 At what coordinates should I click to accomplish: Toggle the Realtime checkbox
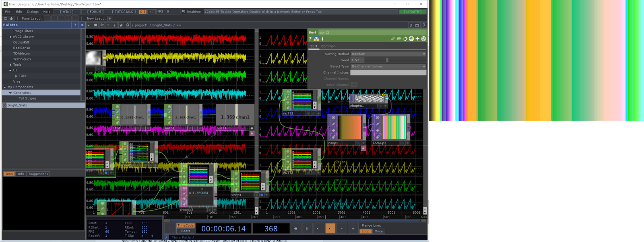pyautogui.click(x=184, y=12)
